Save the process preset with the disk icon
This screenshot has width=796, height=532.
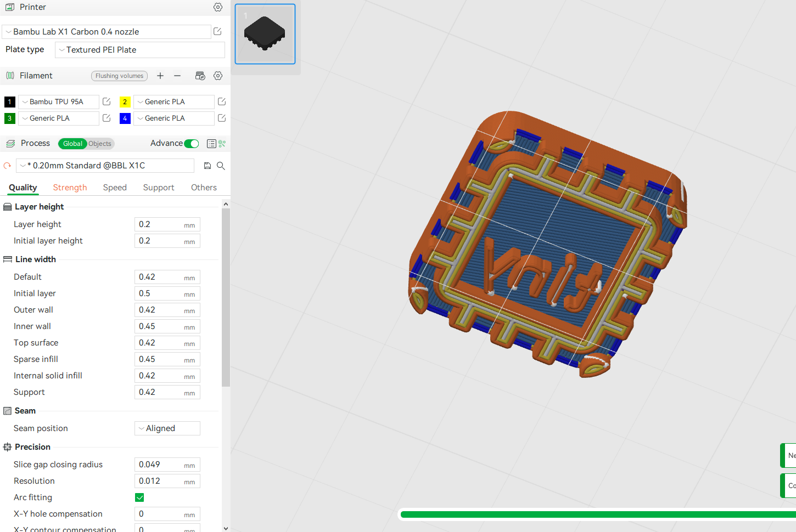[208, 166]
